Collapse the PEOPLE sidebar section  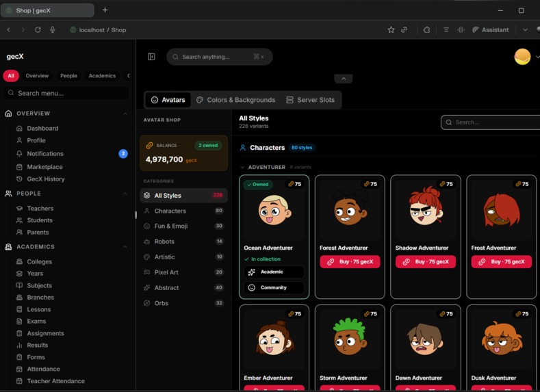point(125,194)
